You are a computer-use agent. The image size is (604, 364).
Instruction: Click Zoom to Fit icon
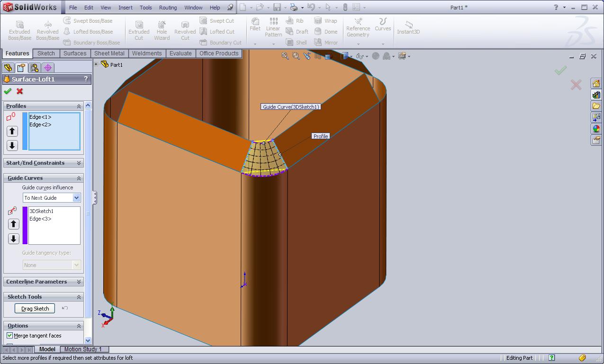(285, 56)
